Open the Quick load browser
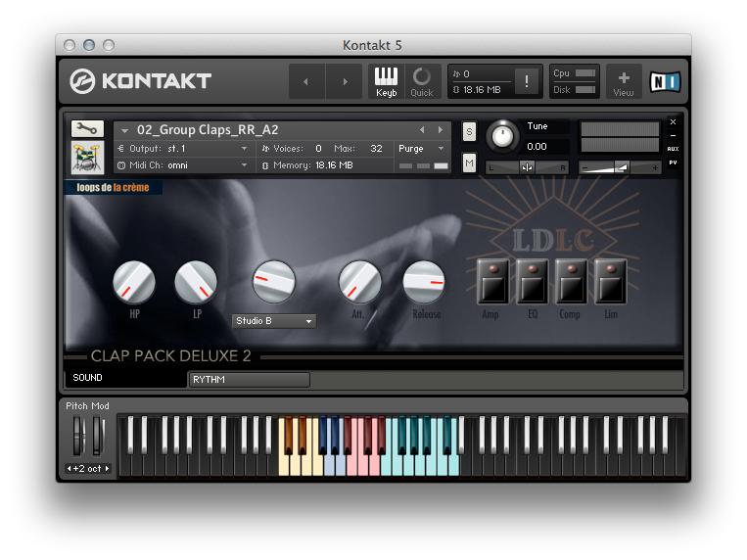 click(422, 81)
